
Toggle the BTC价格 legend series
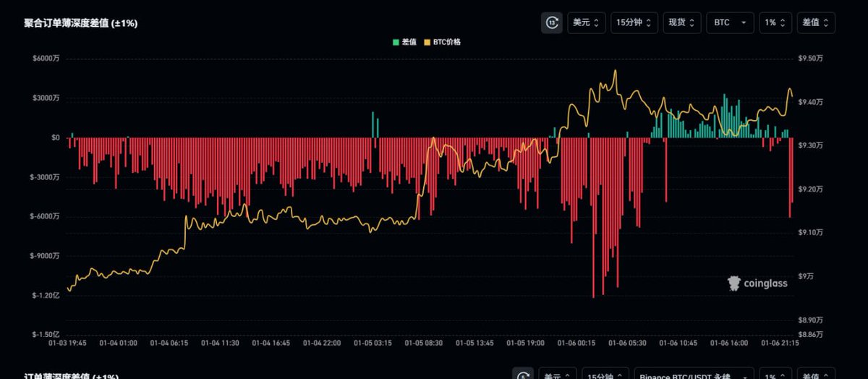tap(441, 42)
